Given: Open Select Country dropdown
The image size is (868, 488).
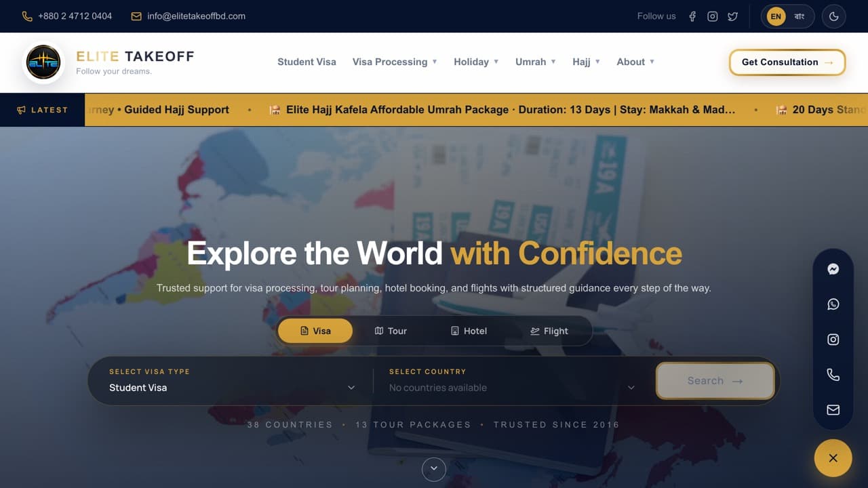Looking at the screenshot, I should tap(512, 381).
